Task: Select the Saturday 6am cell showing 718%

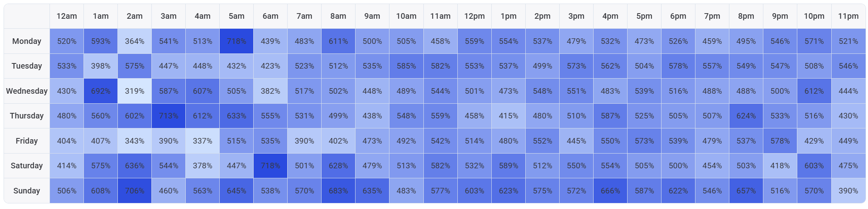Action: point(270,166)
